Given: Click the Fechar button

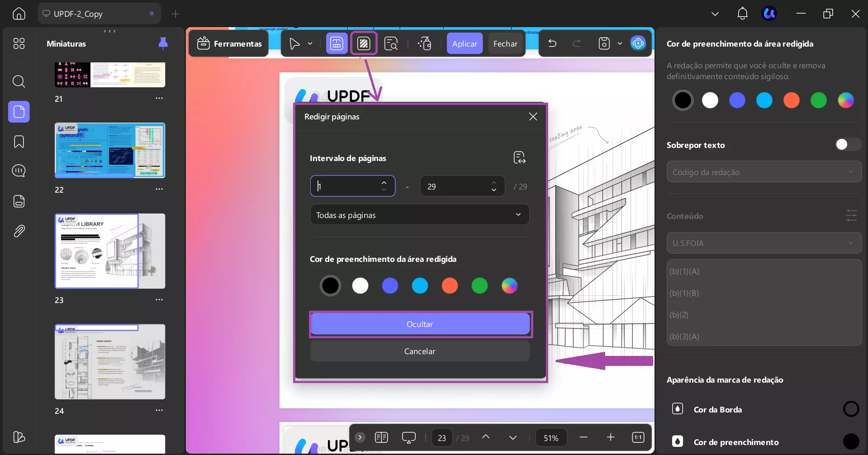Looking at the screenshot, I should pos(506,44).
